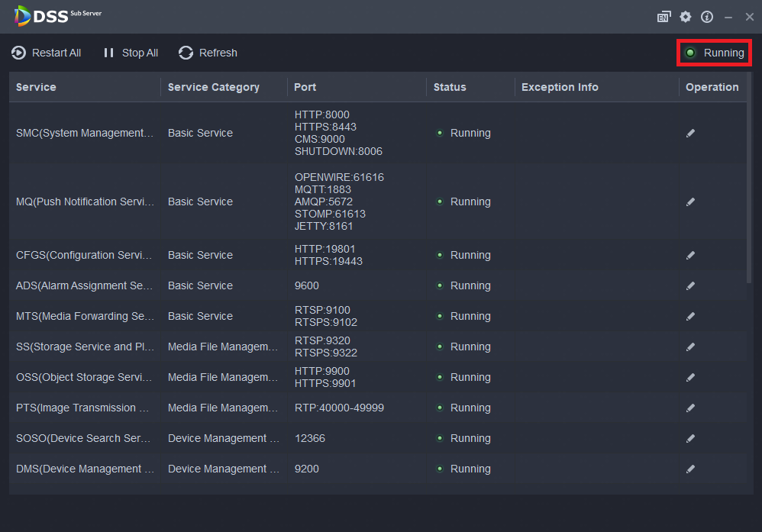Open the settings gear in title bar
The image size is (762, 532).
pos(686,17)
